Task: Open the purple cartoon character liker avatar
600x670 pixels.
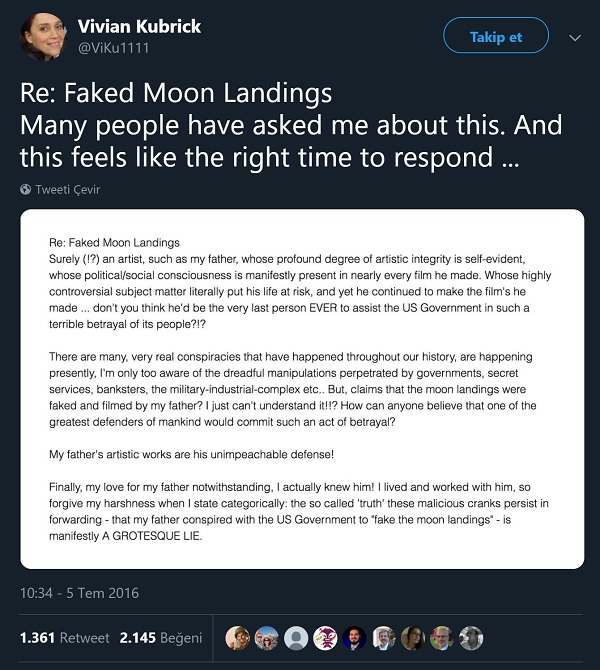Action: coord(325,637)
